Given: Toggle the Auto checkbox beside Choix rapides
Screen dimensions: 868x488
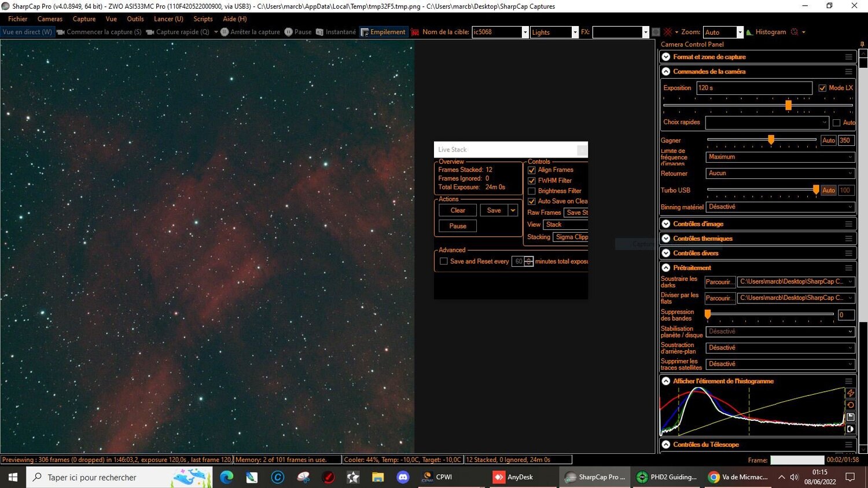Looking at the screenshot, I should [x=836, y=123].
